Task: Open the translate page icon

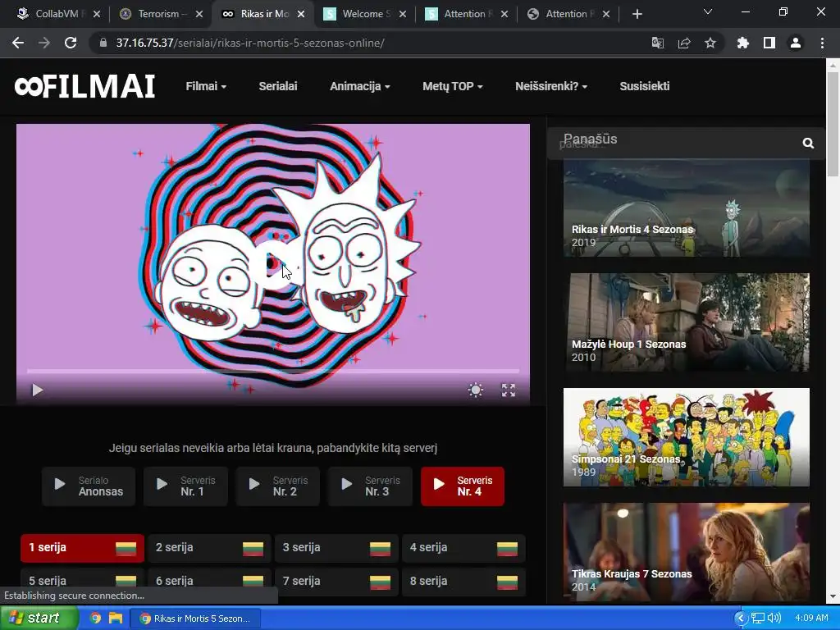Action: click(x=657, y=43)
